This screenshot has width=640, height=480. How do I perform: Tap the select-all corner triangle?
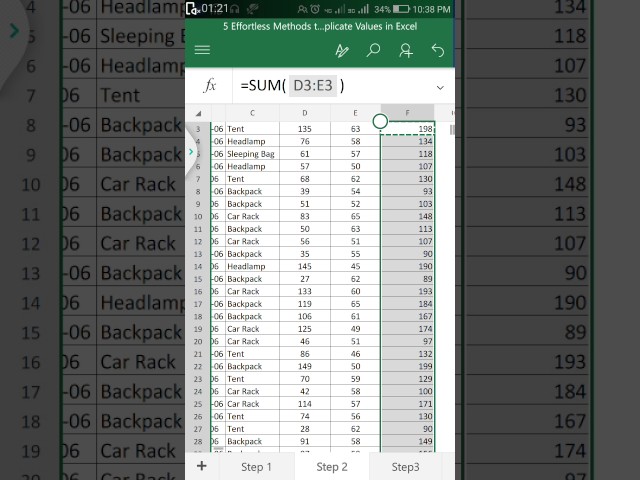(x=198, y=113)
